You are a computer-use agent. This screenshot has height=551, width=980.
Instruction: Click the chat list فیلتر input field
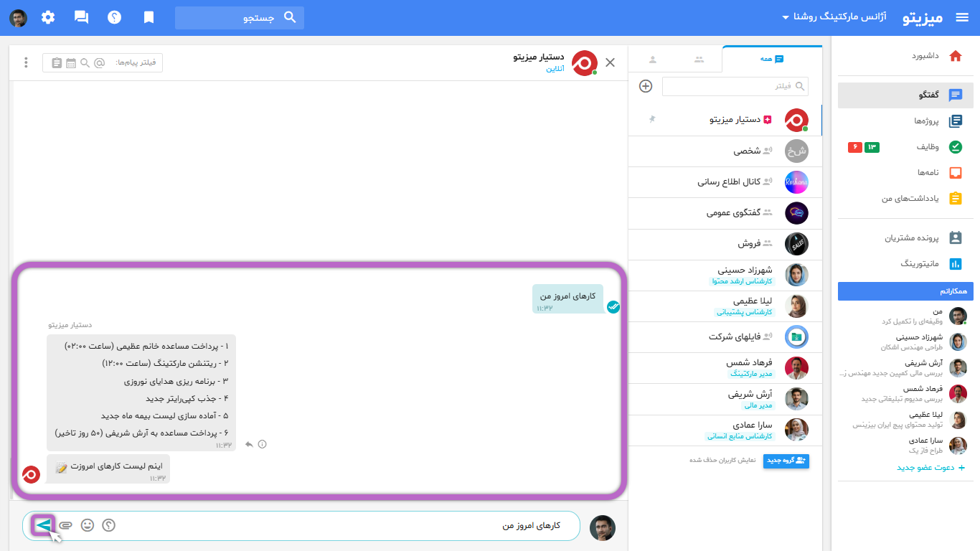[735, 86]
